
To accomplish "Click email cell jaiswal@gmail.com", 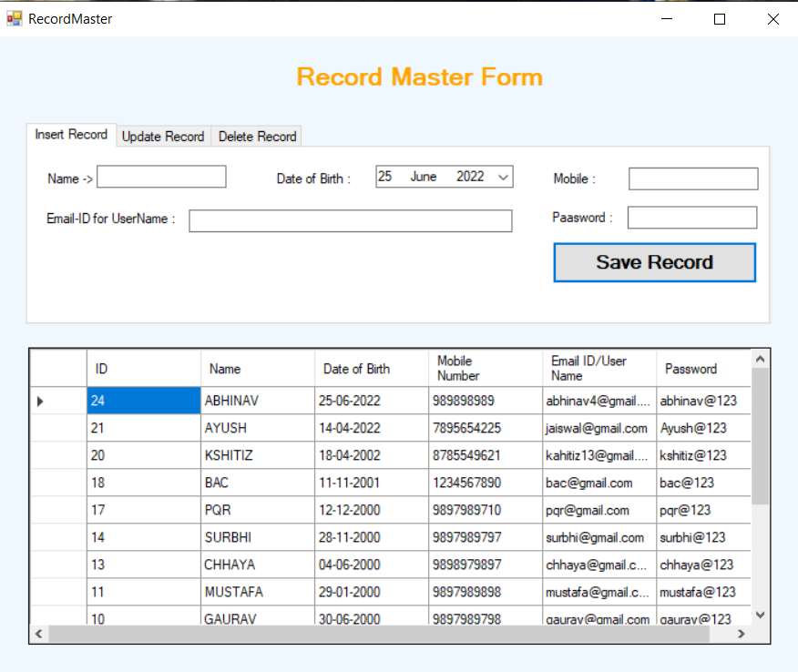I will pos(599,428).
